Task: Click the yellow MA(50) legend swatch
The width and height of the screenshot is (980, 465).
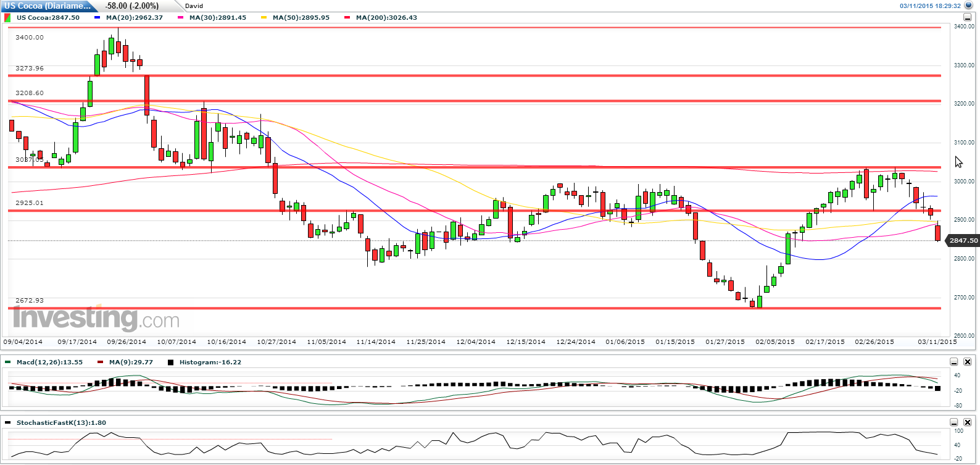Action: tap(264, 18)
